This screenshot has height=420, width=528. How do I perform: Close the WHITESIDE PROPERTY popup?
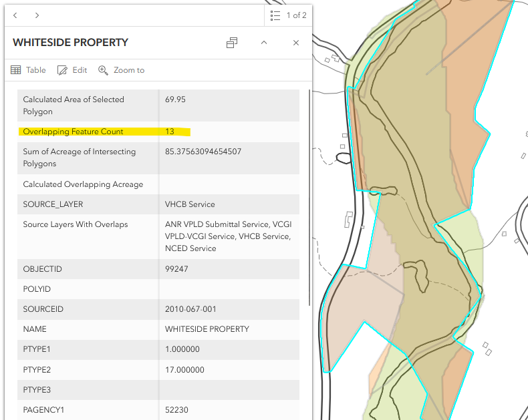[x=296, y=43]
